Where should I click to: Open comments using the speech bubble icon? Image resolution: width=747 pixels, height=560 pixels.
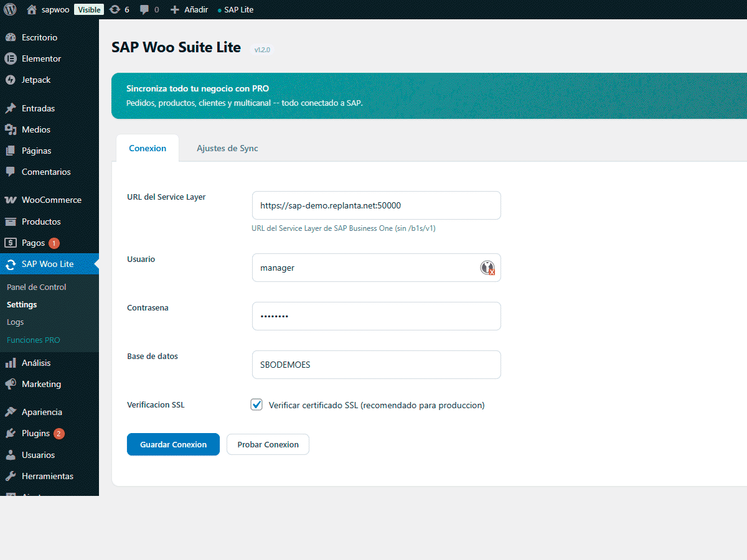[144, 9]
